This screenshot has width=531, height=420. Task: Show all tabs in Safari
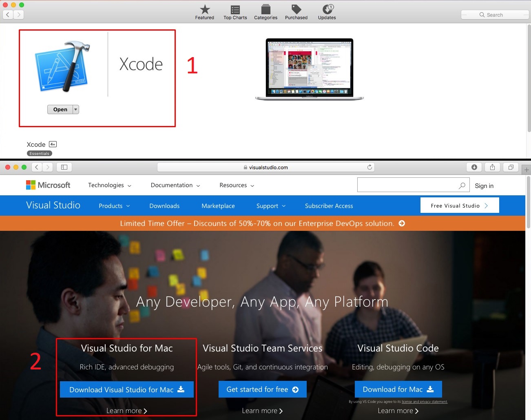point(511,167)
